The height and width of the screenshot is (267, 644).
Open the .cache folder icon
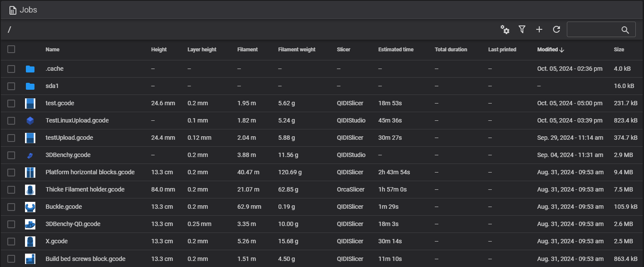(30, 69)
